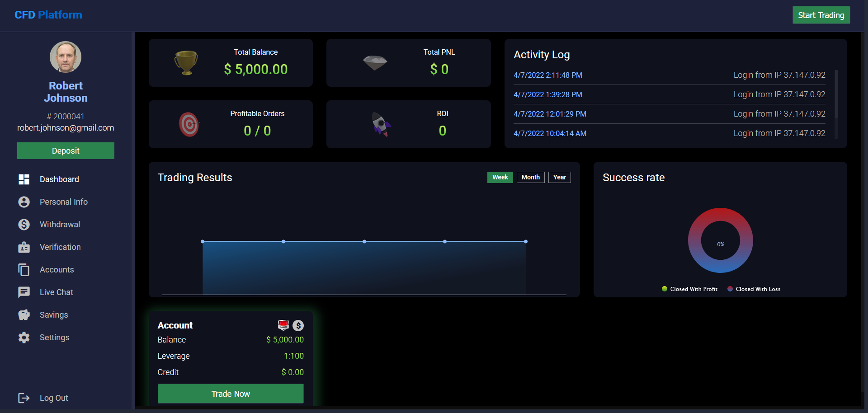This screenshot has height=413, width=868.
Task: Click Trade Now in Account card
Action: (231, 394)
